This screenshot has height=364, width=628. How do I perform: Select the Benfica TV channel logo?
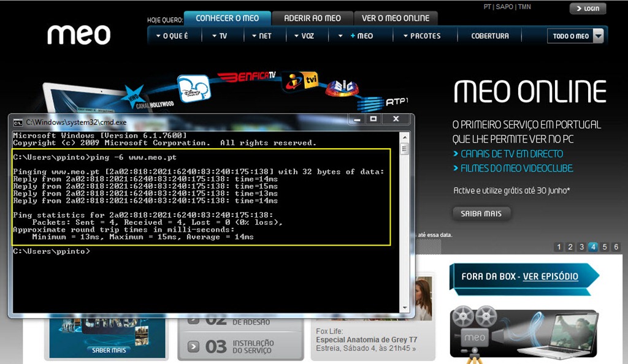[x=247, y=76]
